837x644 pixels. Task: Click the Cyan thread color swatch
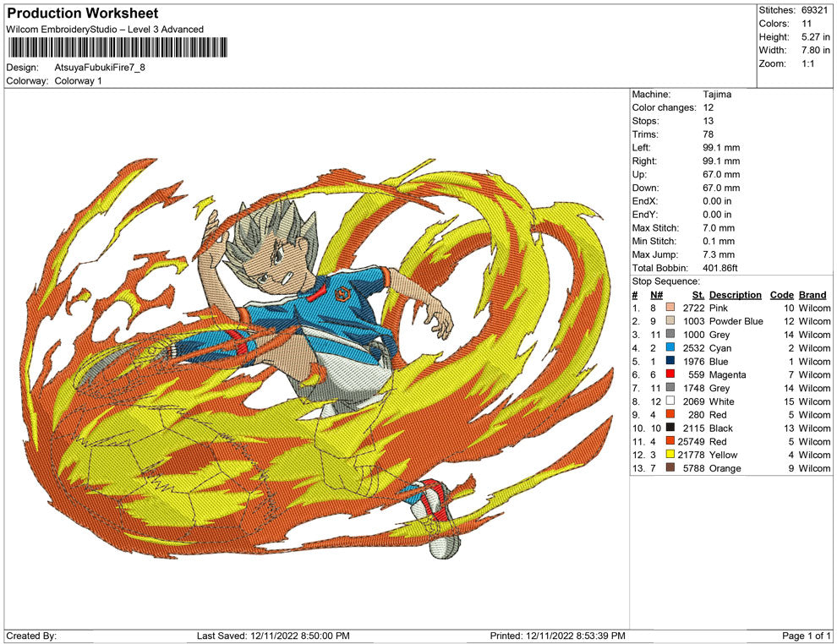pos(670,347)
